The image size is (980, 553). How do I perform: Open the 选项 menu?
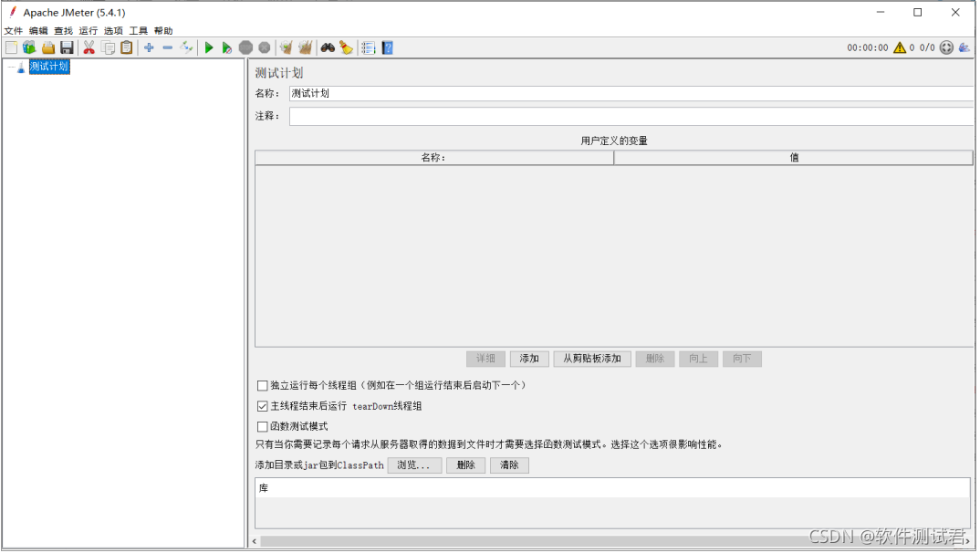click(x=113, y=31)
